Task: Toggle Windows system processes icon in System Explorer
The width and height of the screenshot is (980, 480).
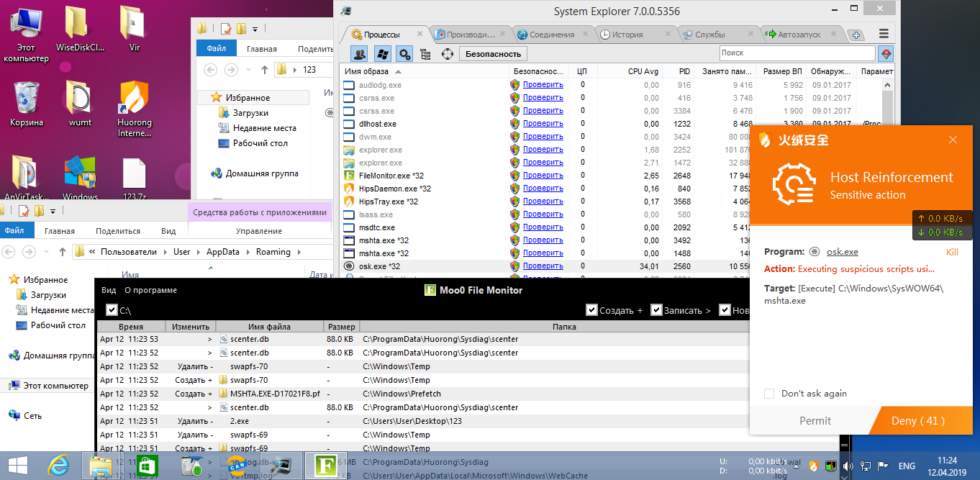Action: (383, 54)
